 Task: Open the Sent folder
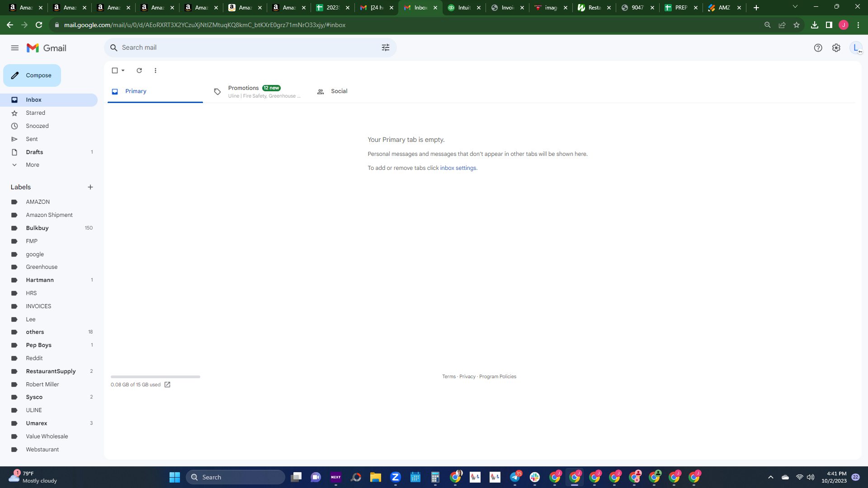49,139
